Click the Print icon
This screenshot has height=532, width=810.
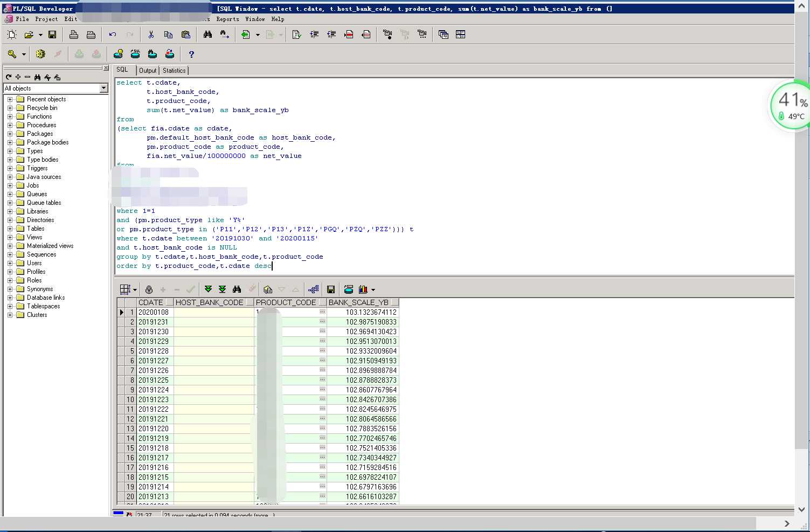(x=74, y=34)
